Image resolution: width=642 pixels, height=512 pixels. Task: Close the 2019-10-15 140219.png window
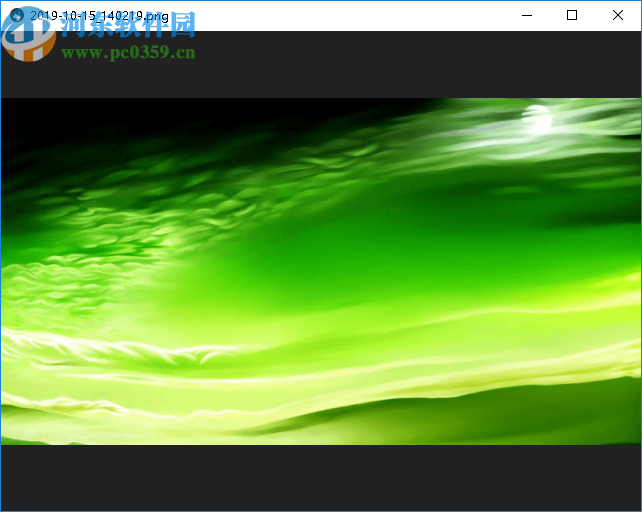[618, 16]
